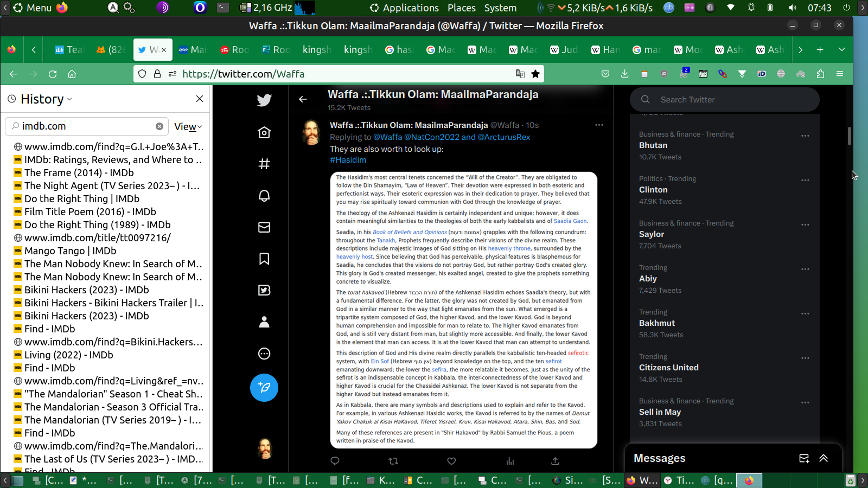Image resolution: width=868 pixels, height=488 pixels.
Task: Open a new Firefox tab
Action: tap(820, 50)
